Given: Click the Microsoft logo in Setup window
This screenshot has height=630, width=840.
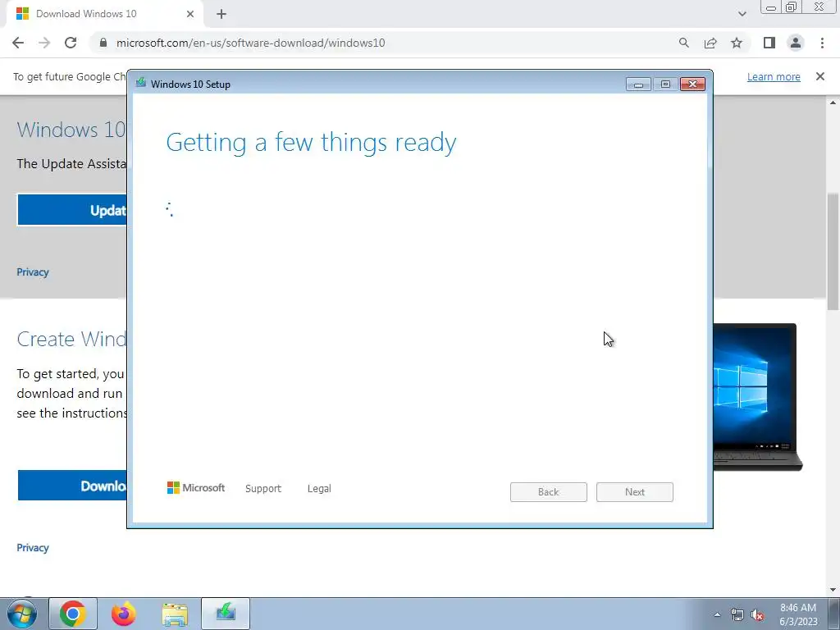Looking at the screenshot, I should point(196,487).
